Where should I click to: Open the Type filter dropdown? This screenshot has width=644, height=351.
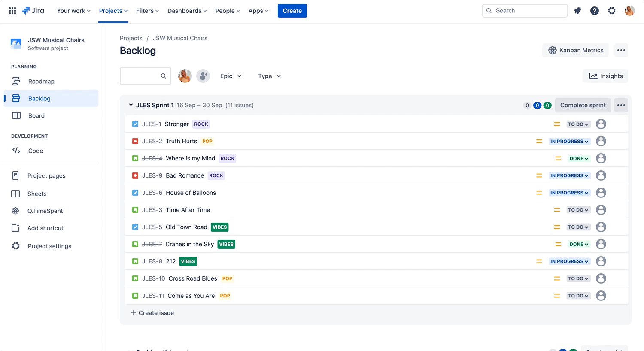(x=269, y=76)
